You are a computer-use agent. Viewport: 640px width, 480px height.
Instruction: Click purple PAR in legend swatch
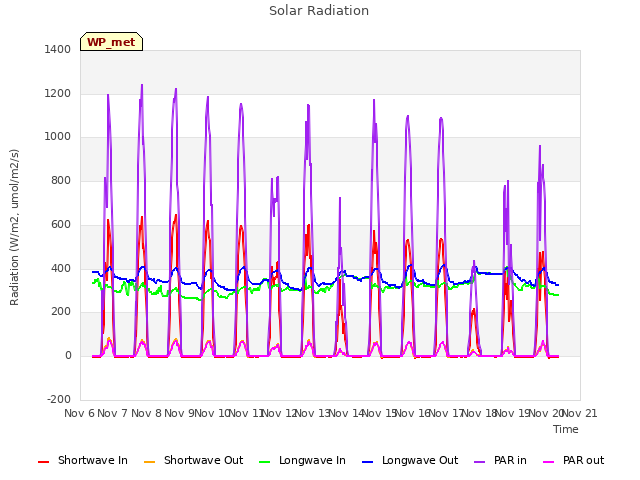(480, 462)
